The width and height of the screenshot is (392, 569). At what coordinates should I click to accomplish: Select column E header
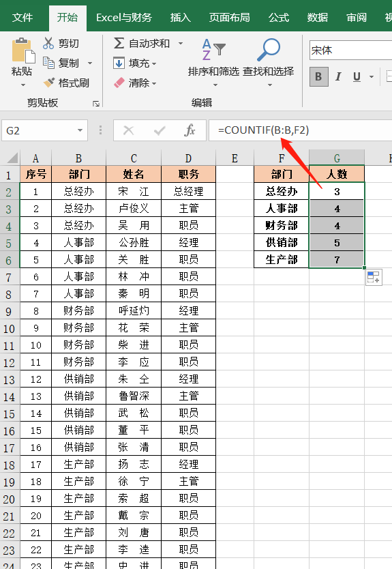[235, 158]
